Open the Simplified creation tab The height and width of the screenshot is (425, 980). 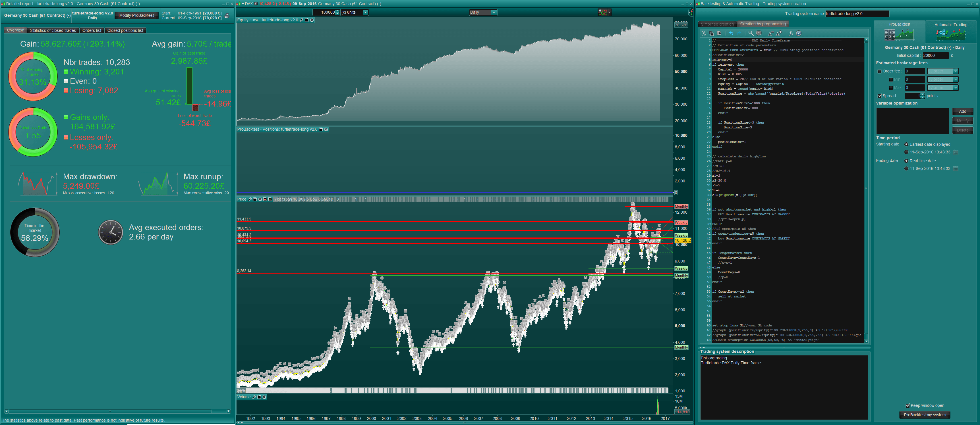717,24
